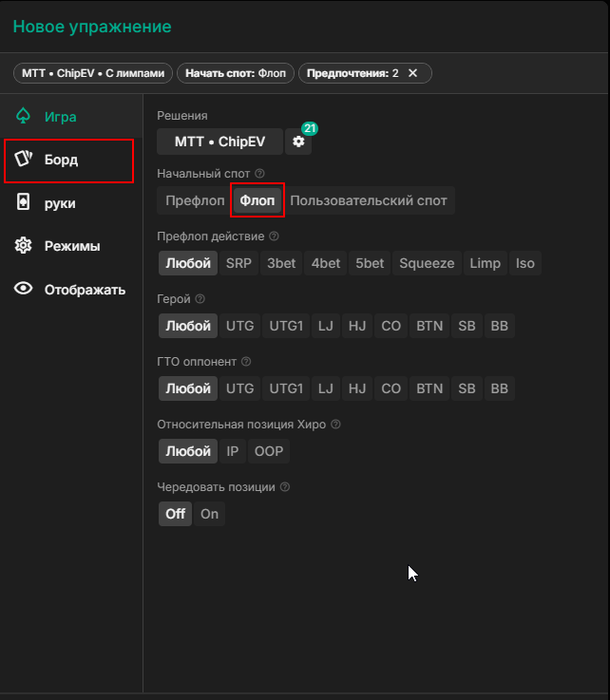
Task: Set ГТО оппонент to BB
Action: (500, 388)
